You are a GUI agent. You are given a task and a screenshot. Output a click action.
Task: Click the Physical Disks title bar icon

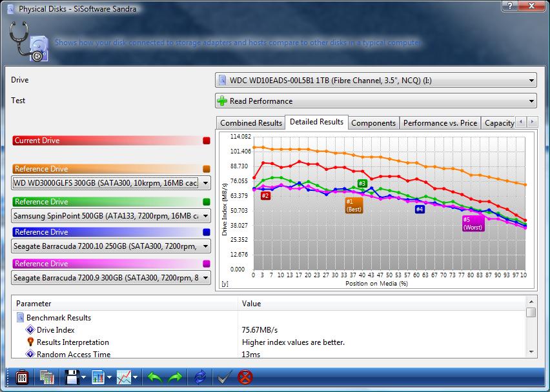[11, 9]
